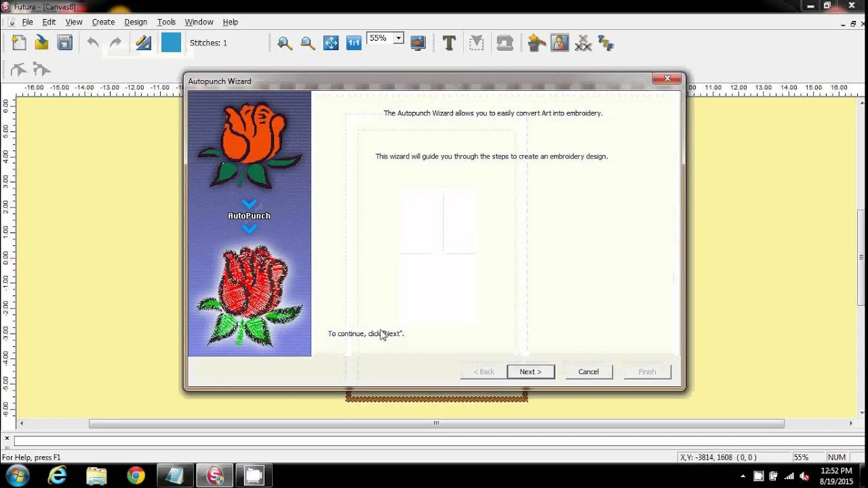Open the Help menu
868x488 pixels.
click(231, 22)
